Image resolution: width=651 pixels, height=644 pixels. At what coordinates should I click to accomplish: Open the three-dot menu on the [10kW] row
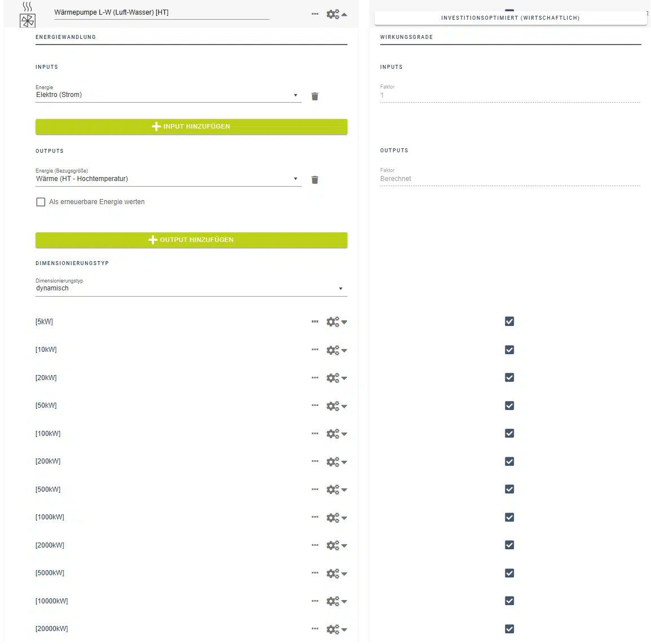(x=315, y=350)
